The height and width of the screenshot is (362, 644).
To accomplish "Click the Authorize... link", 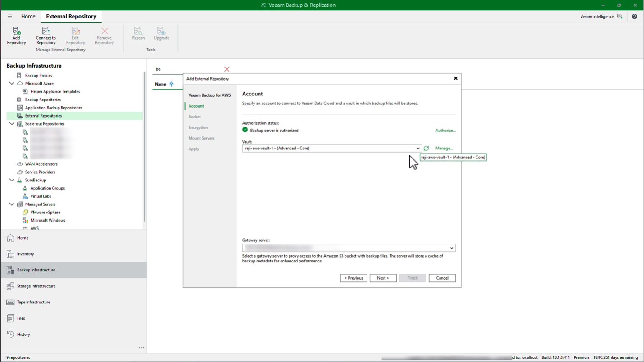I will click(x=445, y=131).
